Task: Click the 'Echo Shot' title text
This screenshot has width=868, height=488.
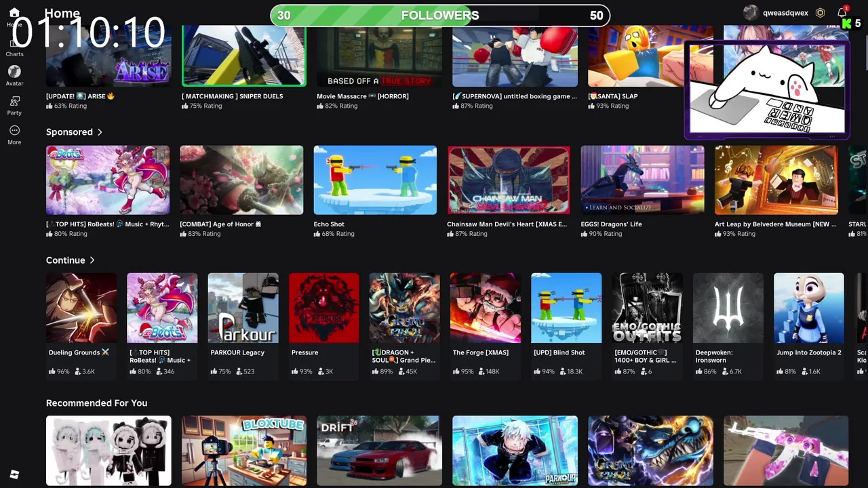Action: [x=329, y=224]
